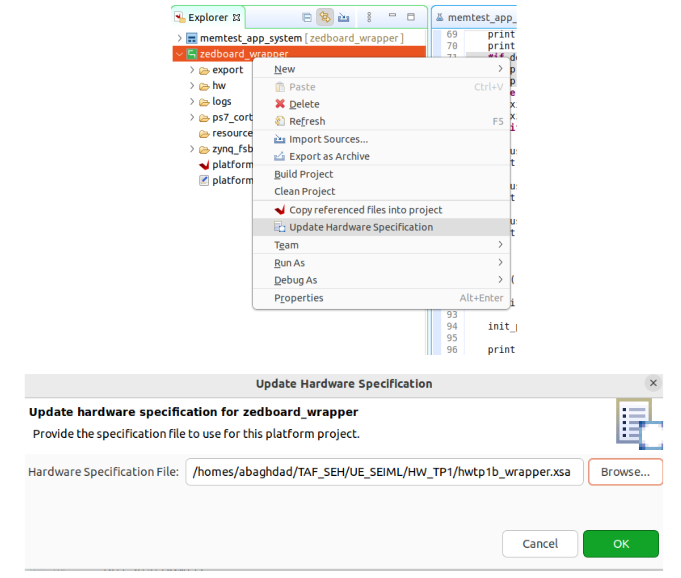Screen dimensions: 681x578
Task: Select the logs folder label
Action: (x=221, y=102)
